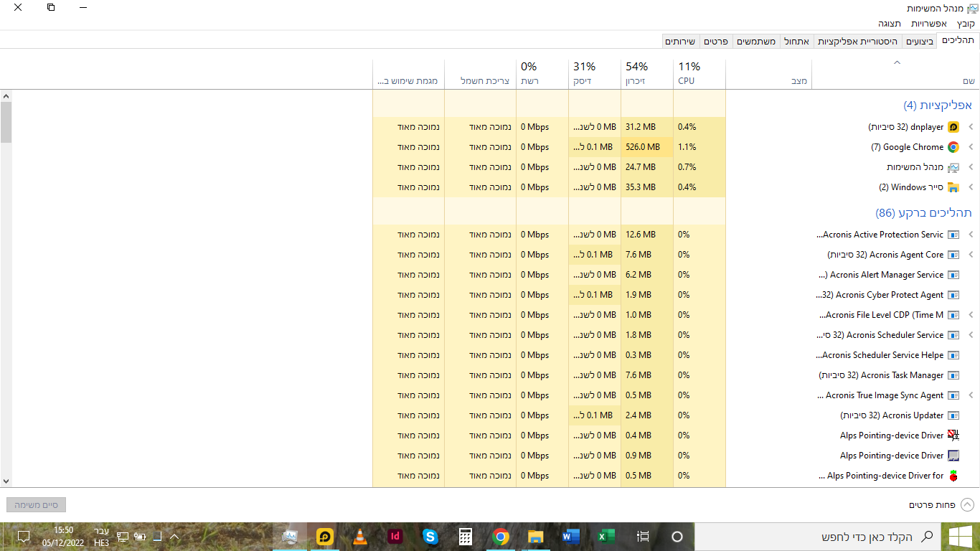The height and width of the screenshot is (551, 980).
Task: Expand the dnplayer process group
Action: pyautogui.click(x=971, y=127)
